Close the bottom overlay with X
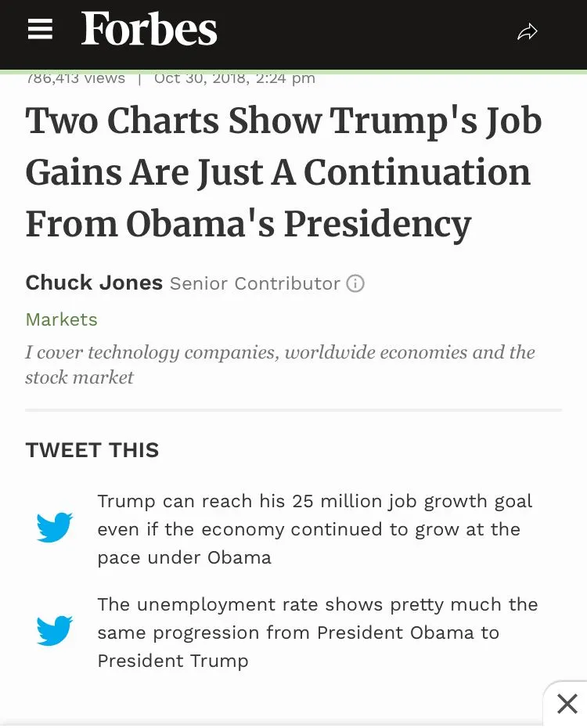 [567, 704]
